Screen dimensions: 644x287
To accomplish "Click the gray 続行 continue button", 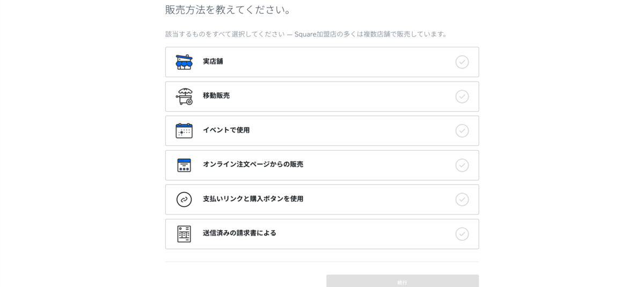I will coord(402,281).
